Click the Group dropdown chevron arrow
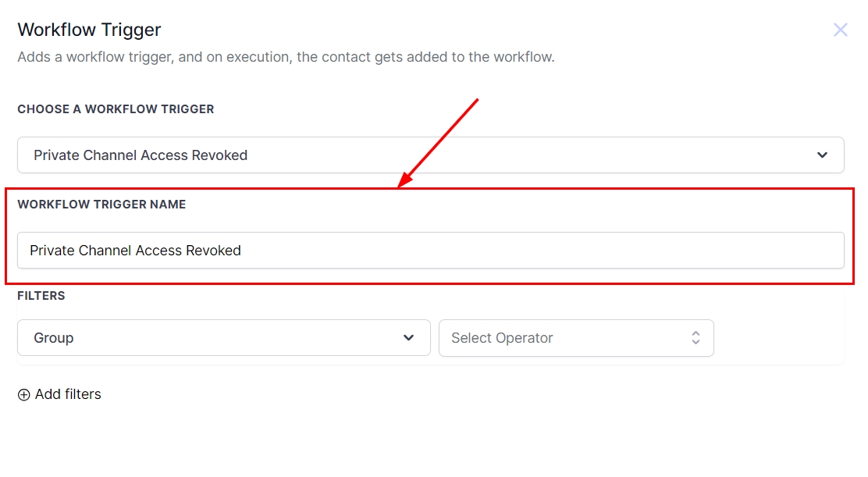The image size is (868, 477). (408, 338)
